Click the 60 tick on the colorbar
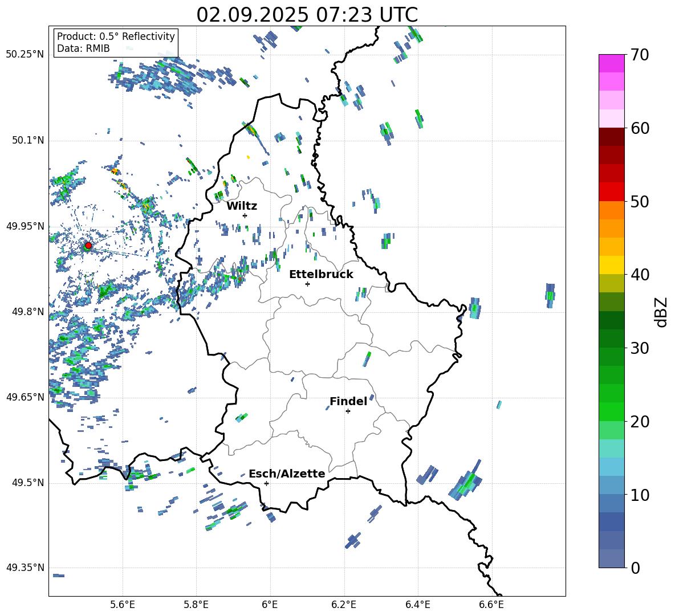 (640, 128)
